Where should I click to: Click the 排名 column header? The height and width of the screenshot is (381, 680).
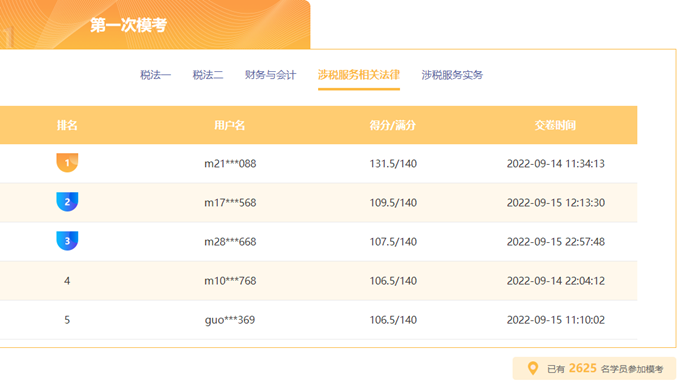pyautogui.click(x=67, y=125)
